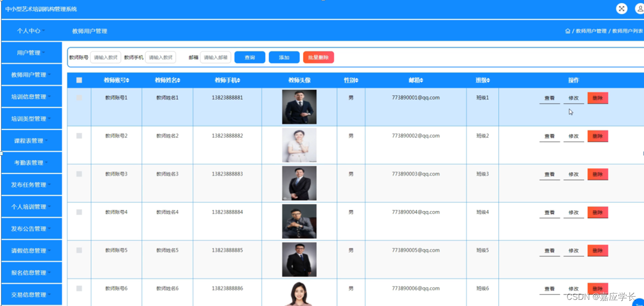Click 修改 for 教师账号3 row
Viewport: 644px width, 306px height.
click(574, 174)
